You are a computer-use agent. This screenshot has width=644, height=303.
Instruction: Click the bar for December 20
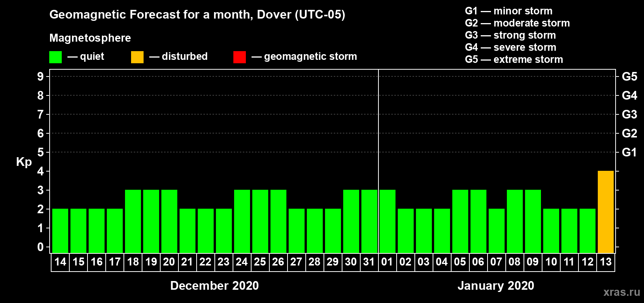169,221
